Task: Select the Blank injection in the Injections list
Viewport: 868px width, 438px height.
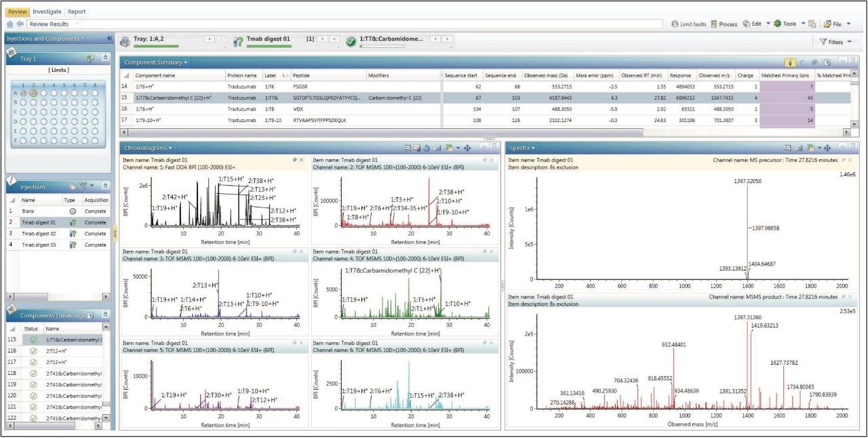Action: click(x=27, y=211)
